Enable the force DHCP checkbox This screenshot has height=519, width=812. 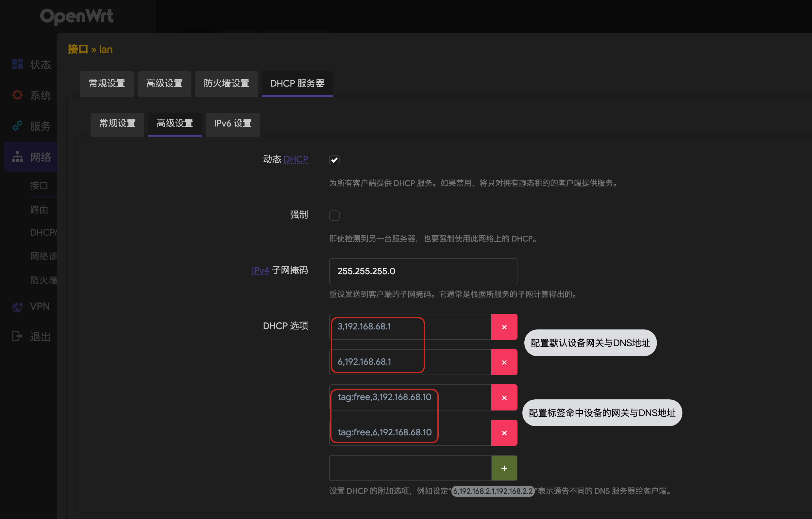coord(334,215)
